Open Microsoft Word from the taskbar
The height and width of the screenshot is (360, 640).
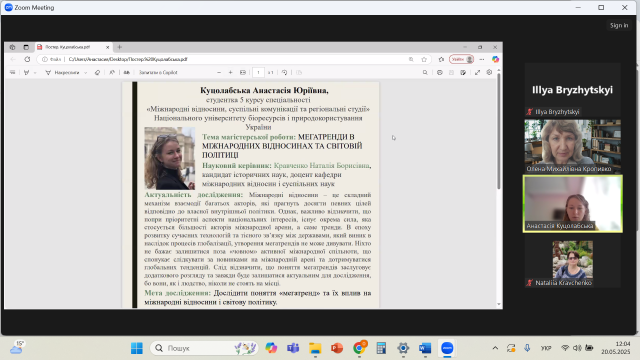point(425,348)
